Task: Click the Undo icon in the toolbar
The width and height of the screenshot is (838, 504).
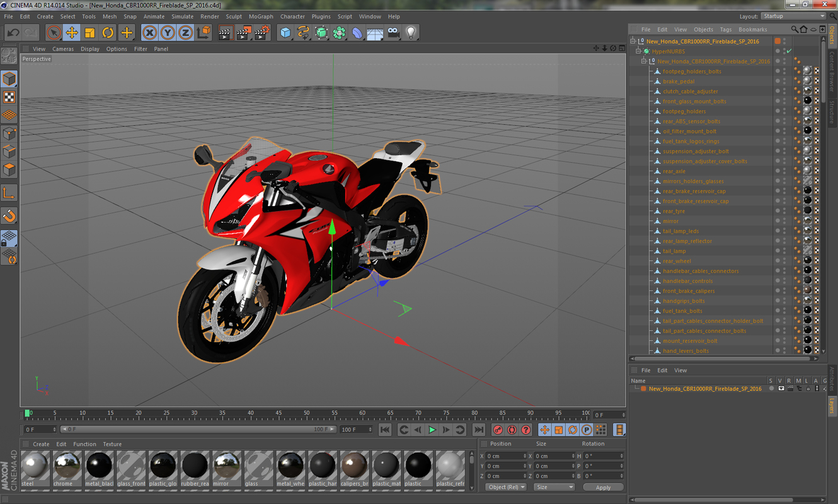Action: 13,32
